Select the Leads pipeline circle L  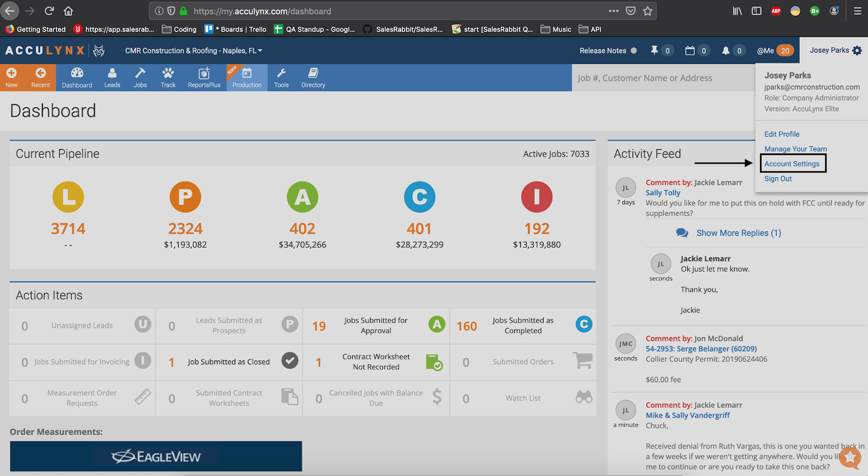pos(68,197)
